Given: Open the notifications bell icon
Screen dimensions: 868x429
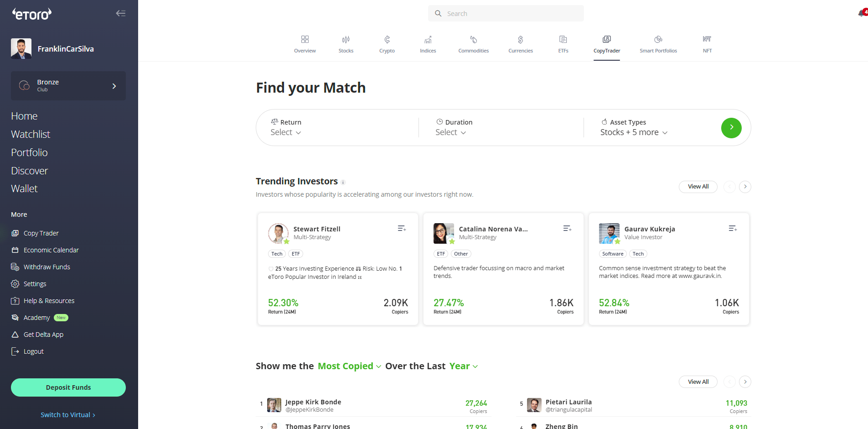Looking at the screenshot, I should click(863, 13).
